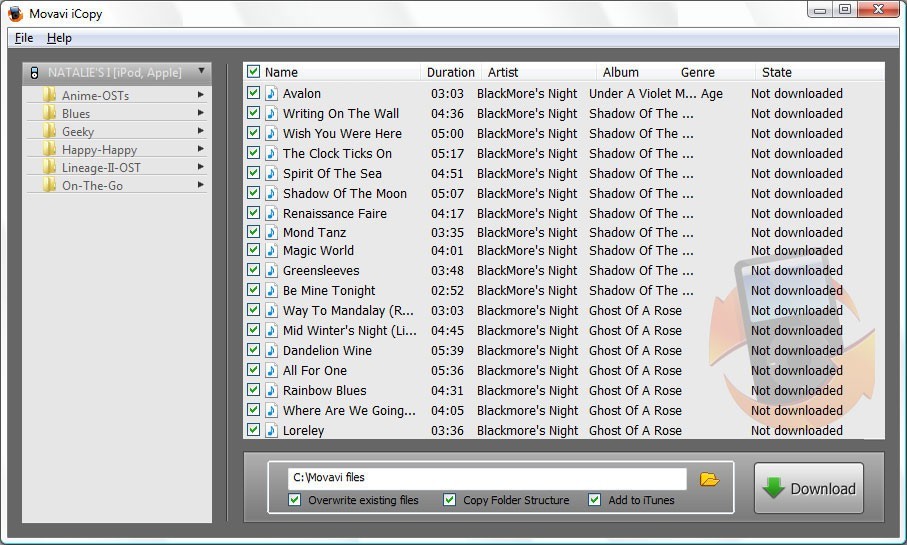Click the Anime-OSTs folder icon
Screen dimensions: 907x545
(x=50, y=95)
